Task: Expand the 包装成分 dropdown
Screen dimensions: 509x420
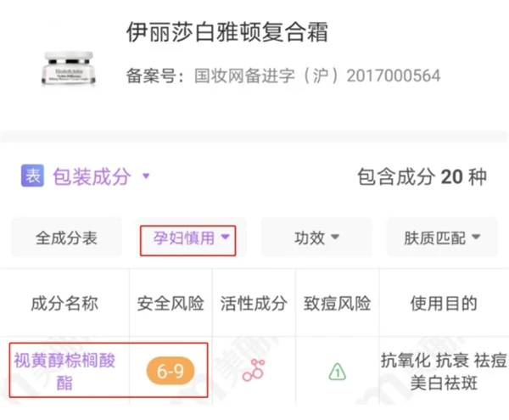Action: [101, 176]
